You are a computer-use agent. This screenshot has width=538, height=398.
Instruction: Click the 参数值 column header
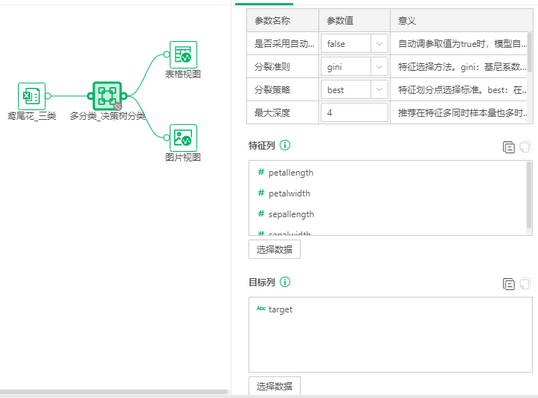tap(354, 21)
